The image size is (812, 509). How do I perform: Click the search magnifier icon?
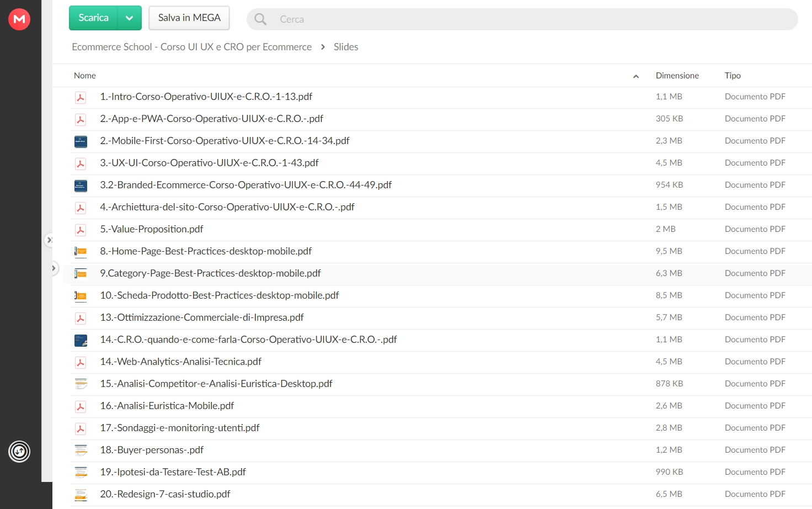click(260, 19)
